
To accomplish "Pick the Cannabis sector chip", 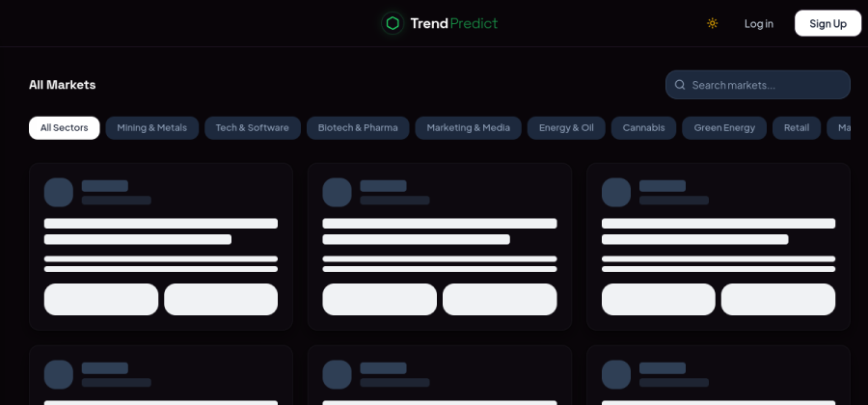I will click(643, 127).
